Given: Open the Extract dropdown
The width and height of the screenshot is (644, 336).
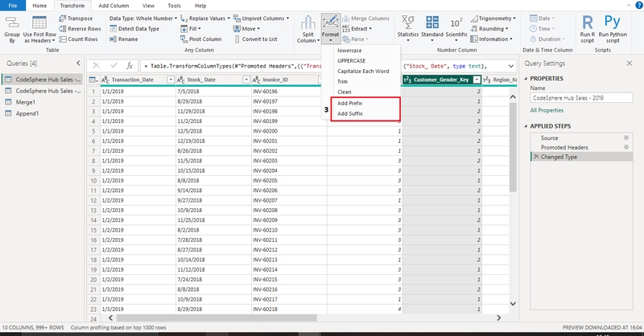Looking at the screenshot, I should pyautogui.click(x=357, y=29).
